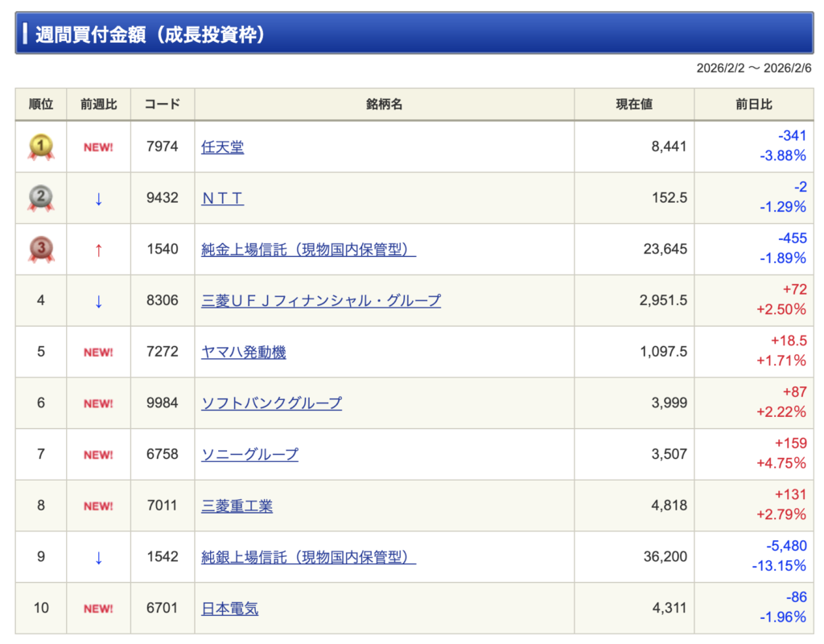Open 純銀上場信託（現物国内保管型） link

308,557
